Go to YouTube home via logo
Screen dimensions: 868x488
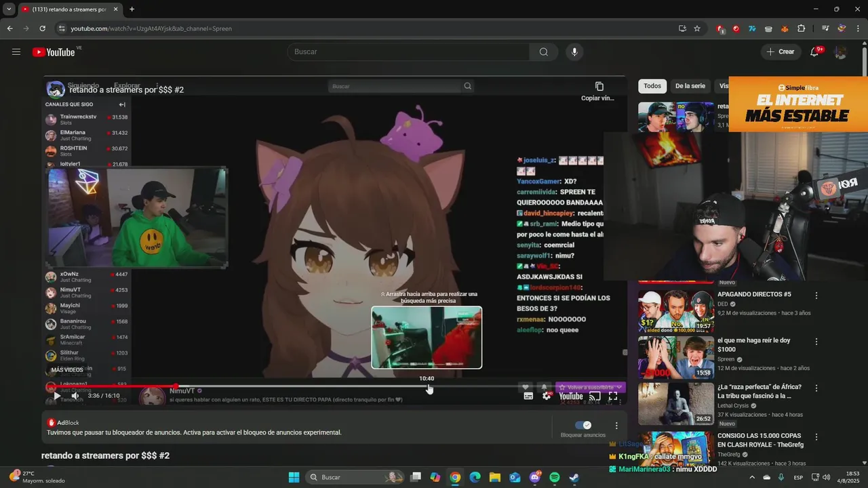coord(54,52)
